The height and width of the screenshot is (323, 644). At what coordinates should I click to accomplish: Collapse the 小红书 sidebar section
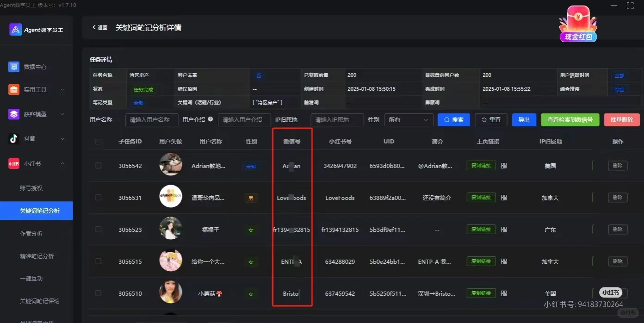point(62,162)
